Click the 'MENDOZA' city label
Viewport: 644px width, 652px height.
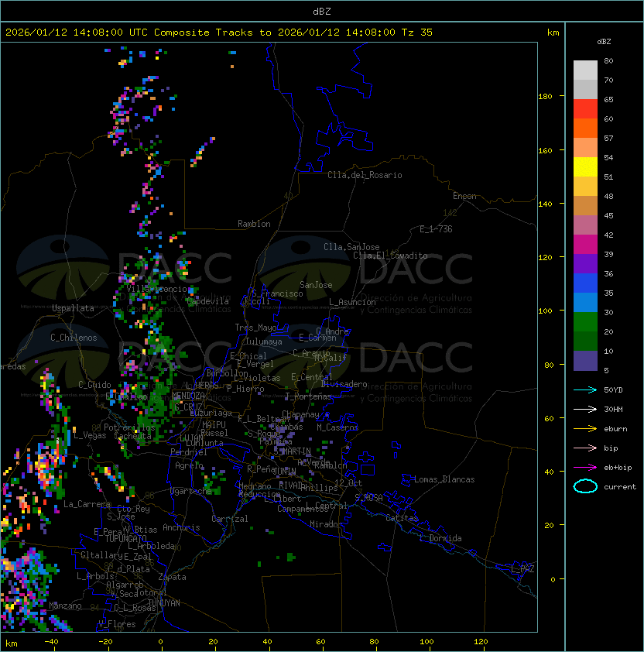click(x=188, y=395)
